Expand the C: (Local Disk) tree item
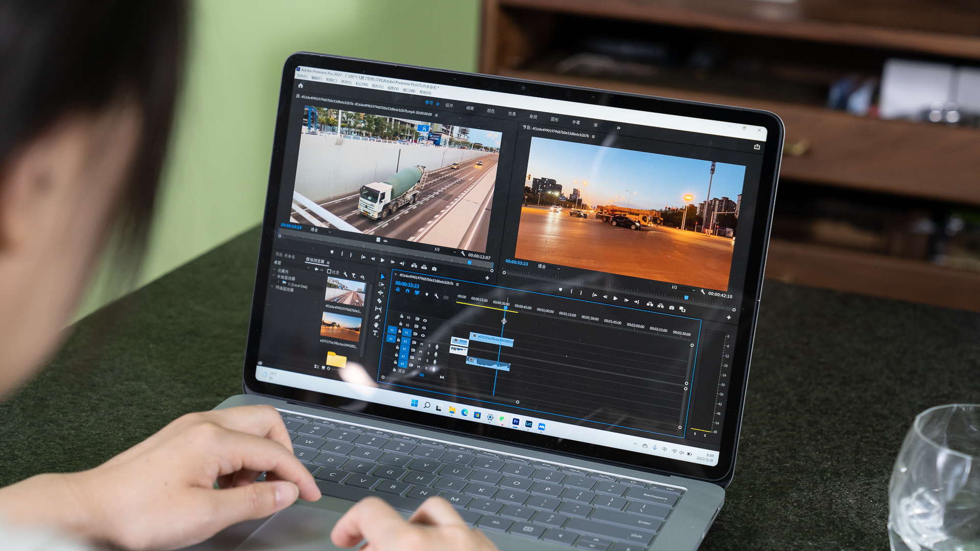This screenshot has width=980, height=551. (x=278, y=282)
